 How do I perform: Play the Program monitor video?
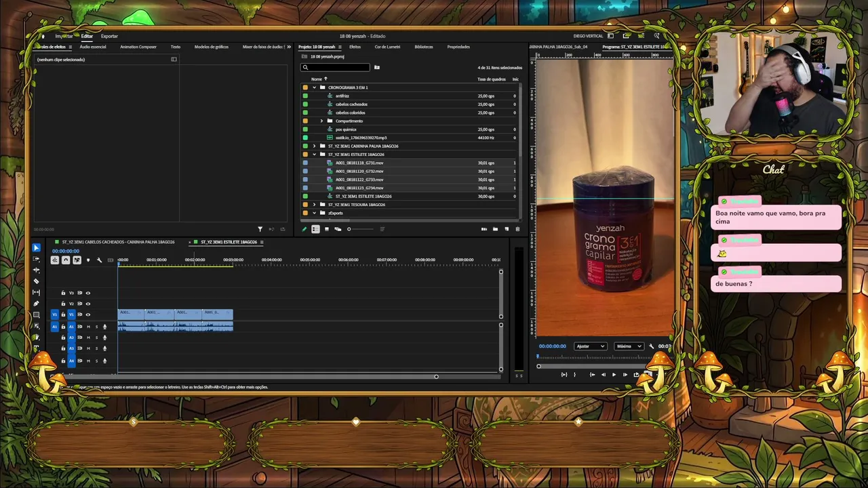[x=614, y=374]
